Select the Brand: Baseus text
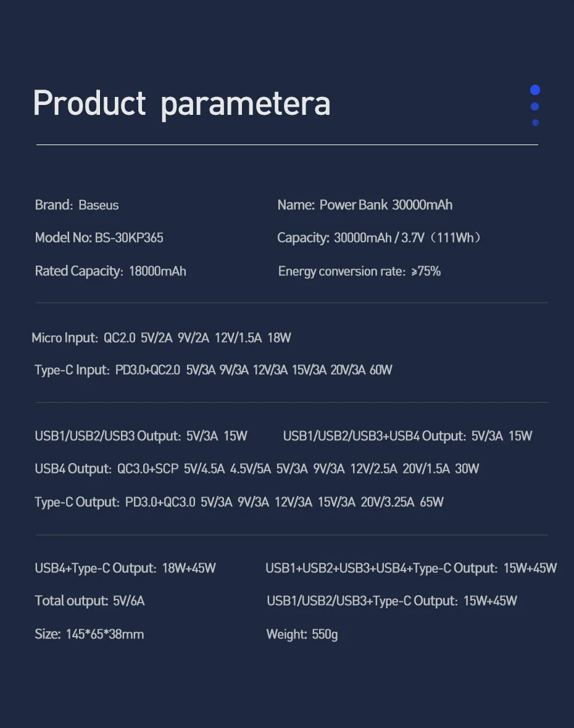 pyautogui.click(x=77, y=205)
